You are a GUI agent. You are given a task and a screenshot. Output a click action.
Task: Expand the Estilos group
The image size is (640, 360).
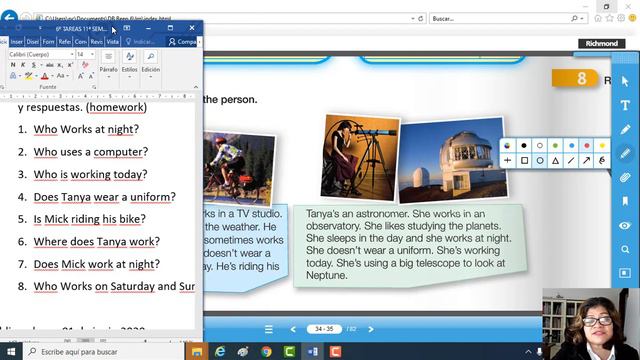point(130,64)
